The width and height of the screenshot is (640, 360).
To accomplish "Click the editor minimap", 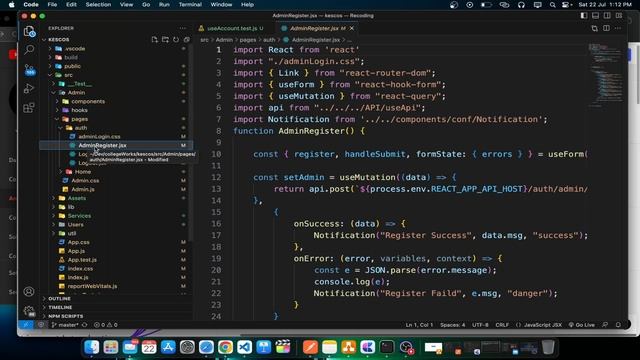I will tap(607, 75).
